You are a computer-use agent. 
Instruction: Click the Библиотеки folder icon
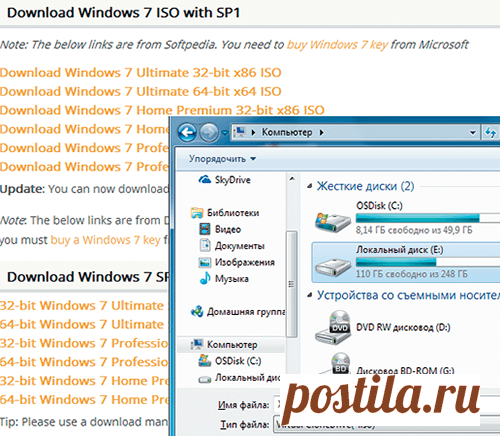[197, 213]
